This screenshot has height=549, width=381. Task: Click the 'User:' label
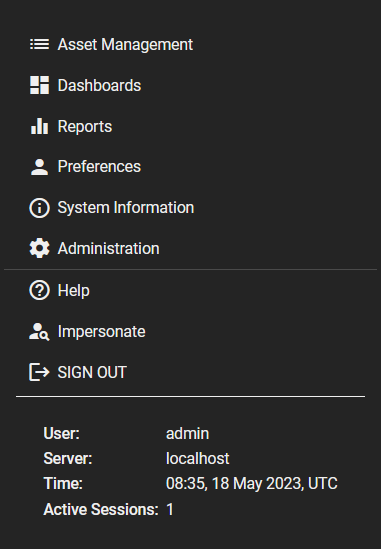point(62,433)
